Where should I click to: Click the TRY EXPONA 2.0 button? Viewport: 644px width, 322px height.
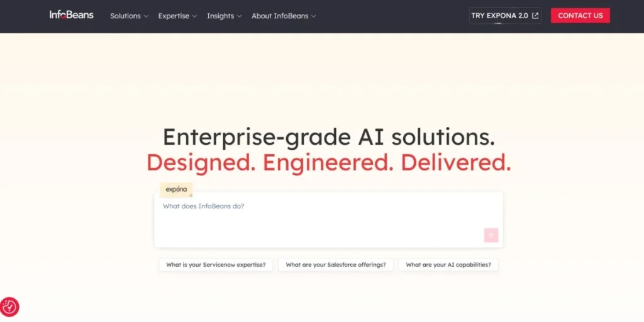click(500, 16)
